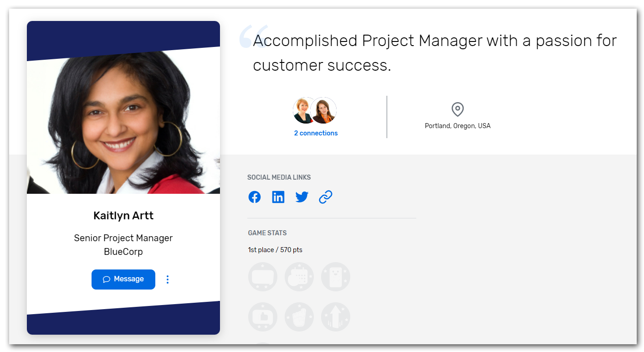Open the Twitter profile icon
The width and height of the screenshot is (644, 352).
tap(302, 197)
